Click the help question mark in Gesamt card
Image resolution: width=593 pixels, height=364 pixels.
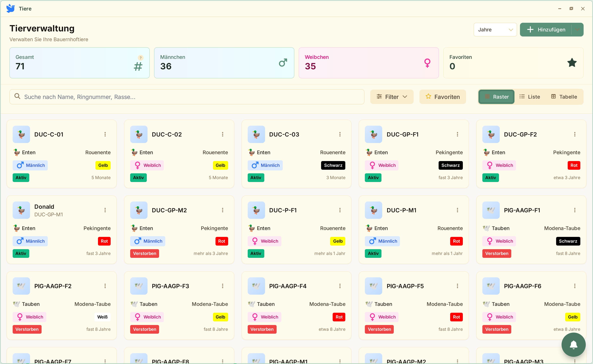pos(140,58)
